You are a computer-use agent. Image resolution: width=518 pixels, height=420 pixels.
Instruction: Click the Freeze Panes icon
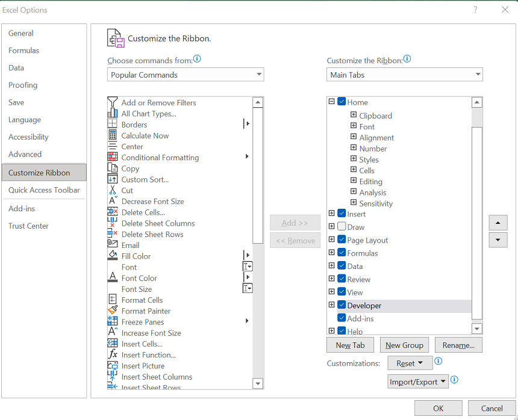tap(112, 321)
